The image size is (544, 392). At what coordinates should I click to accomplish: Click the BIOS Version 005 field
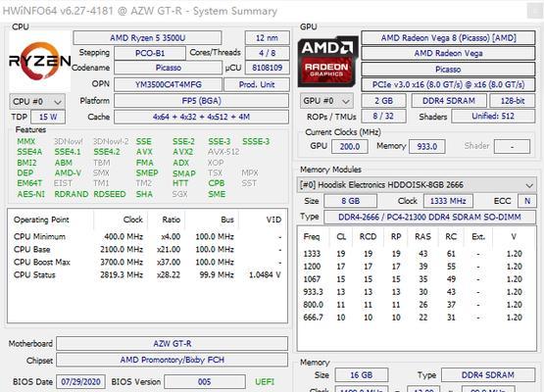click(205, 382)
